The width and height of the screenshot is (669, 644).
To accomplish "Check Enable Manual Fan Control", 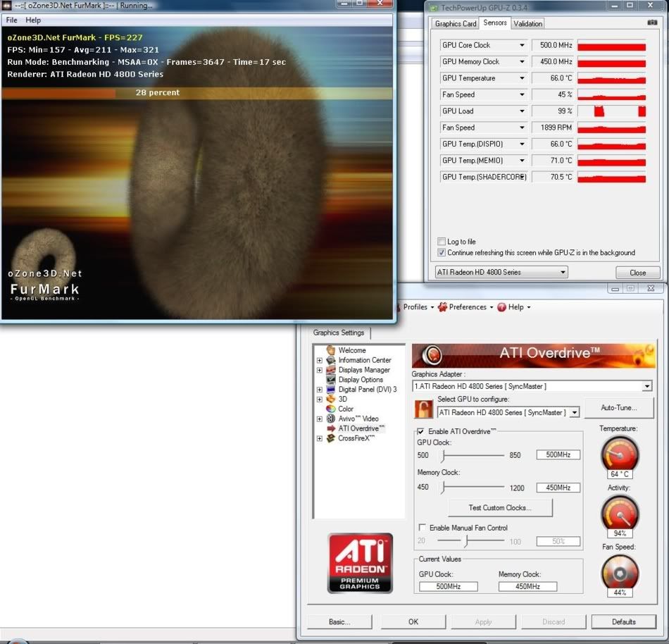I will 422,528.
